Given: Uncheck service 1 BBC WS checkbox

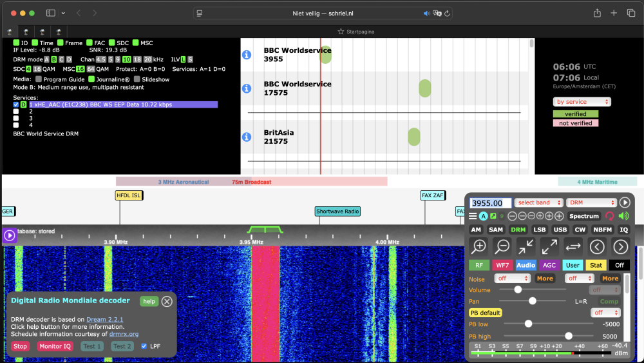Looking at the screenshot, I should tap(16, 104).
